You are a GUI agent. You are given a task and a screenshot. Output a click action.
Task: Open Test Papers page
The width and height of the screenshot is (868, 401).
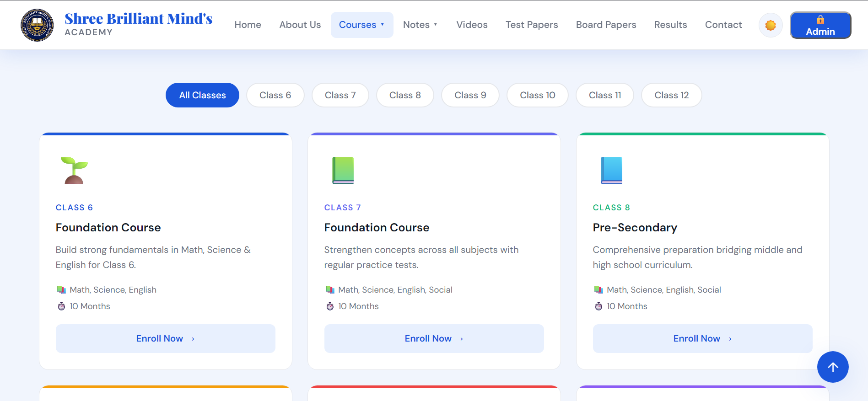click(532, 25)
